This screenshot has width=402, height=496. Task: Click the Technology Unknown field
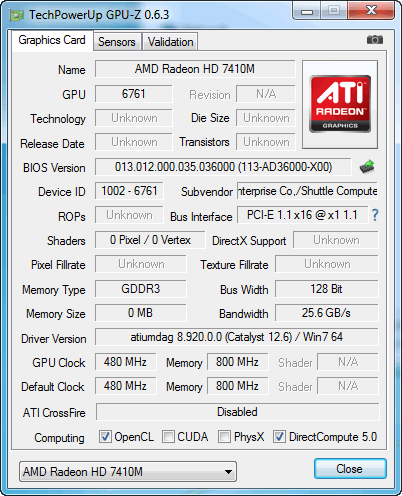(134, 118)
